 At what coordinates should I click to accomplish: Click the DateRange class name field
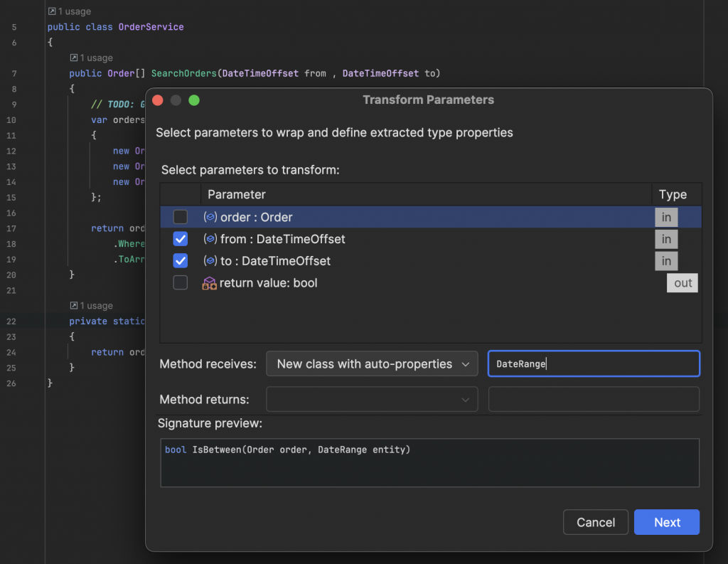[x=594, y=364]
